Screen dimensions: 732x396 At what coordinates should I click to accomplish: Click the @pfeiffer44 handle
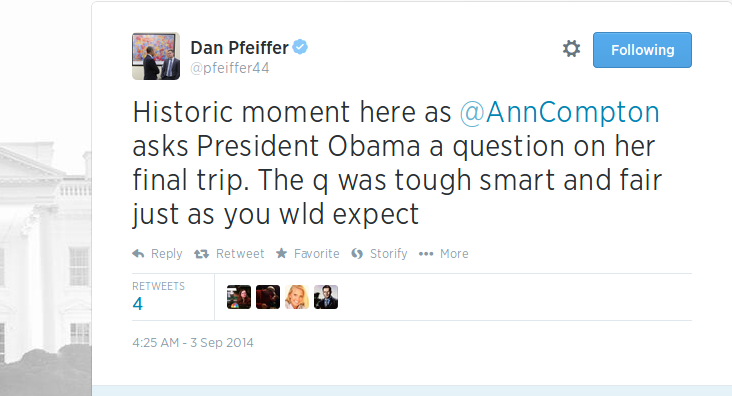tap(230, 68)
